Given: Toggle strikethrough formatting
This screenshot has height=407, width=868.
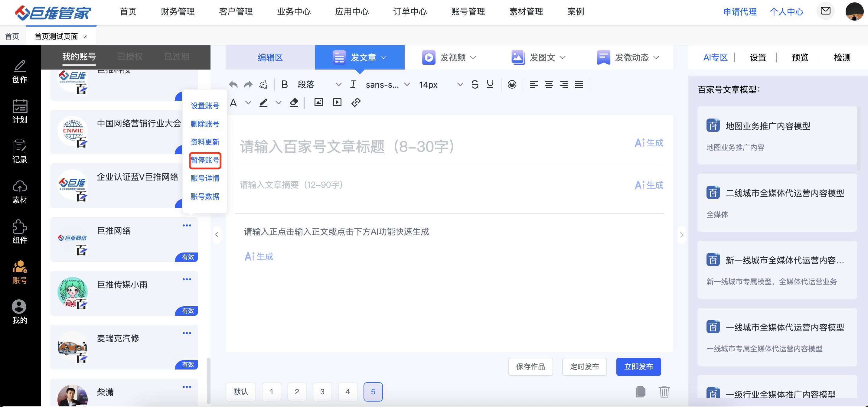Looking at the screenshot, I should (475, 85).
